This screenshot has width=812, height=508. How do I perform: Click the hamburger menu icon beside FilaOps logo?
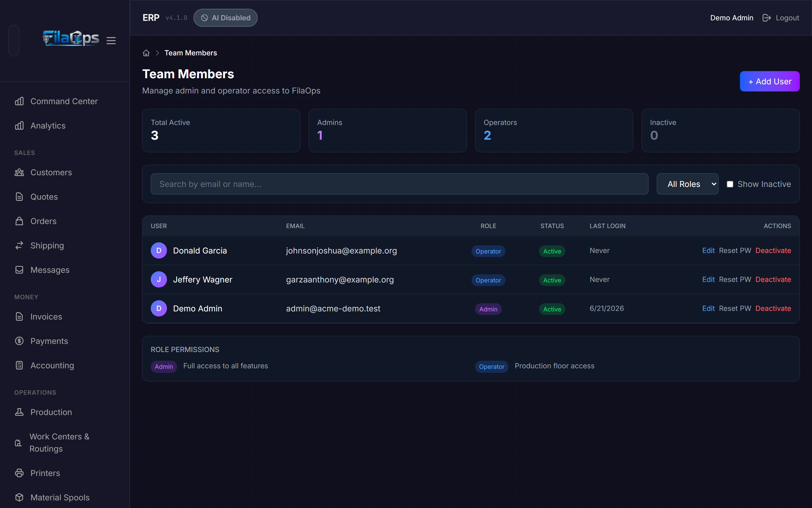point(111,41)
